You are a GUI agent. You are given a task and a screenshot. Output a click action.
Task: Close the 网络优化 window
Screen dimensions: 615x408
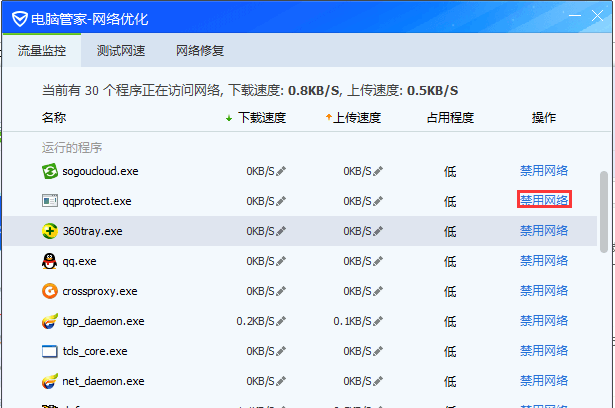(597, 16)
